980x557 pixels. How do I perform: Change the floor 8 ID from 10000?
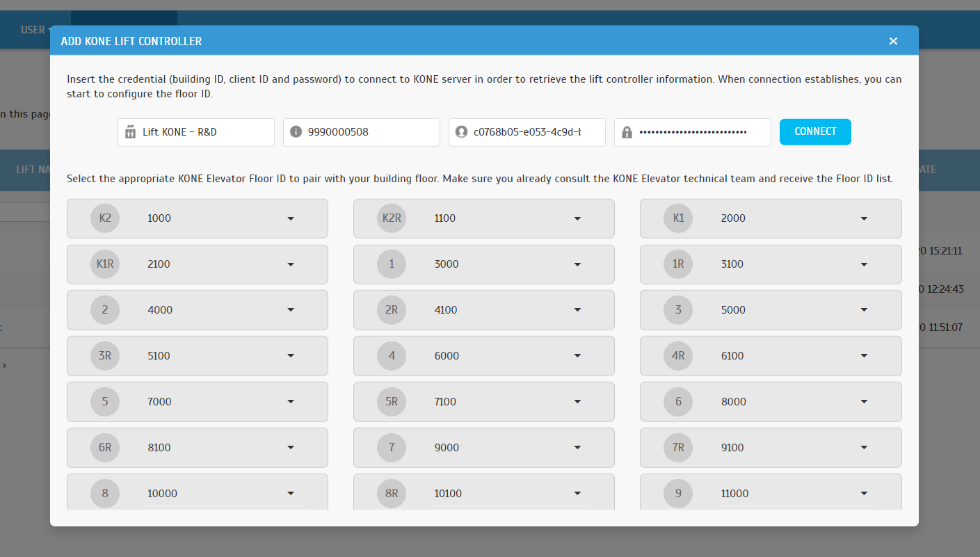point(221,494)
